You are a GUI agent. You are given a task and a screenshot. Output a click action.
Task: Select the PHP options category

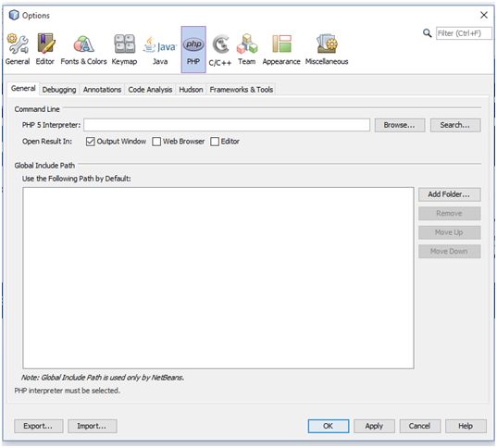[x=193, y=49]
